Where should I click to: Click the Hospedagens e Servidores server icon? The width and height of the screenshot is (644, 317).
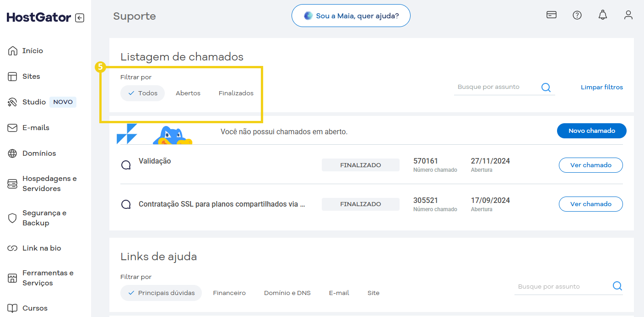coord(12,184)
